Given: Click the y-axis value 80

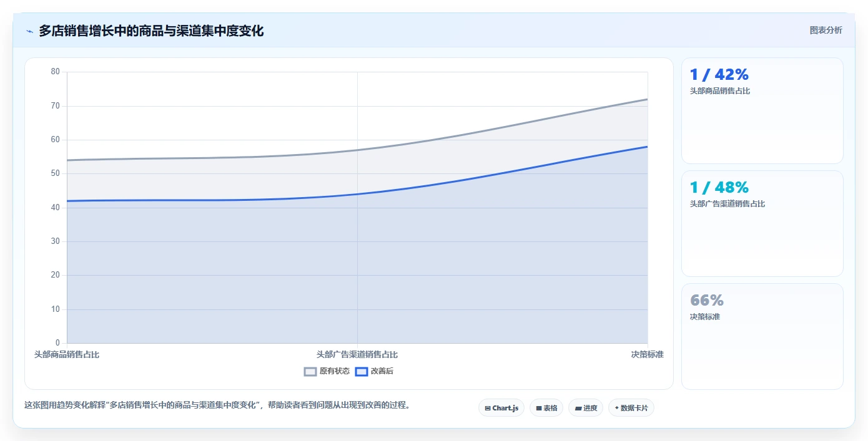Looking at the screenshot, I should [56, 72].
